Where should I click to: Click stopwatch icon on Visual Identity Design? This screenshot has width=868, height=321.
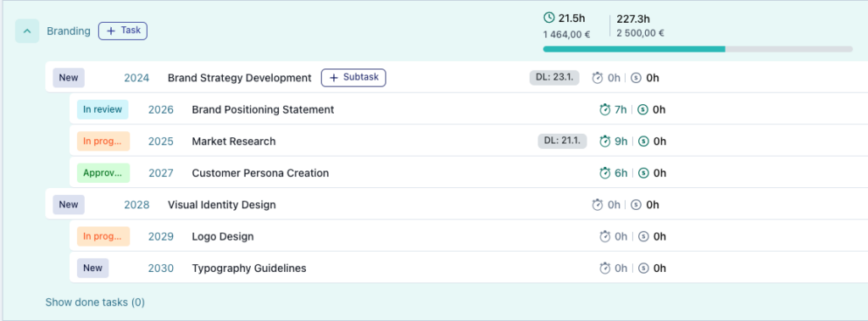[598, 205]
